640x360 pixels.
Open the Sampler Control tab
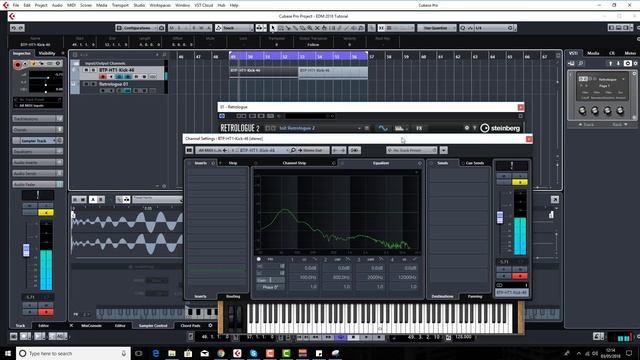153,326
